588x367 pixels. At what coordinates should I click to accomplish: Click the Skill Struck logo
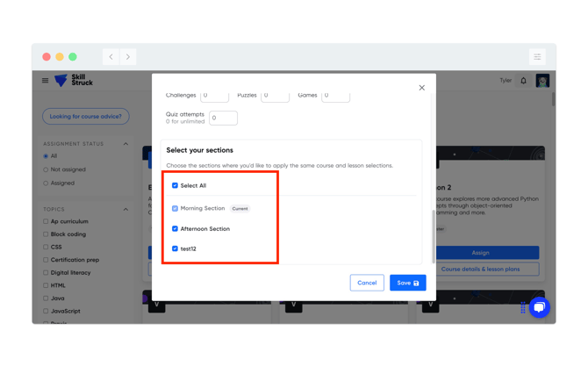pyautogui.click(x=74, y=81)
